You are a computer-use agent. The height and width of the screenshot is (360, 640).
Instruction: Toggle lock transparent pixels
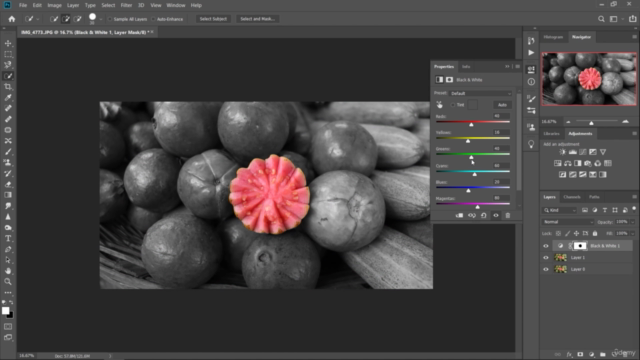tap(558, 233)
